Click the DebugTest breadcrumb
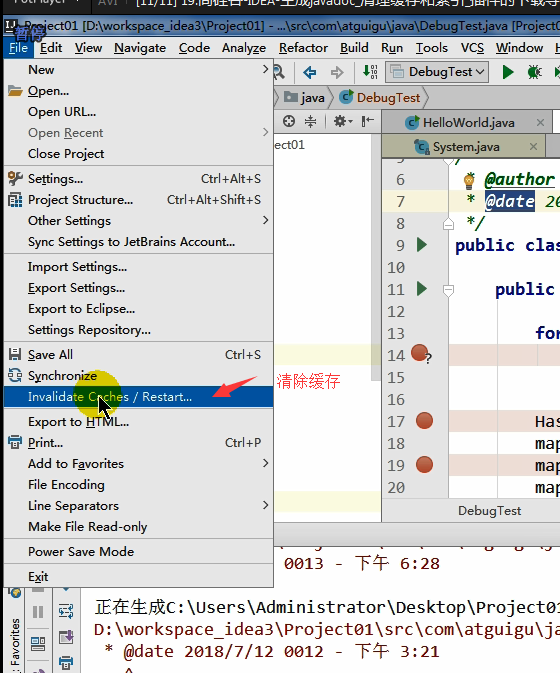560x673 pixels. click(380, 98)
